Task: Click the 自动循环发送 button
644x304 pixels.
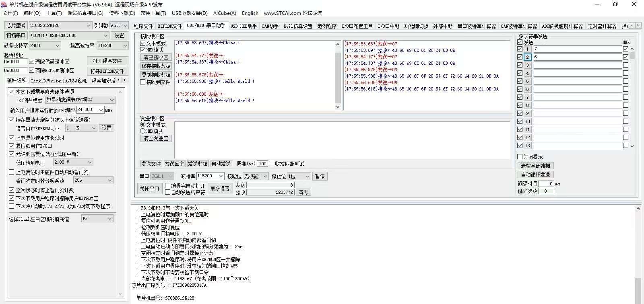Action: click(x=535, y=175)
